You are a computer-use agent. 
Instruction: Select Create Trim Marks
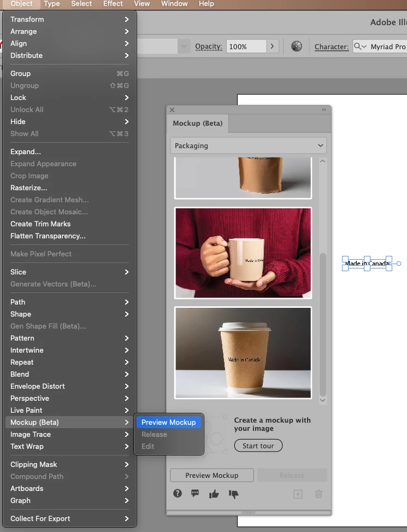click(x=69, y=224)
